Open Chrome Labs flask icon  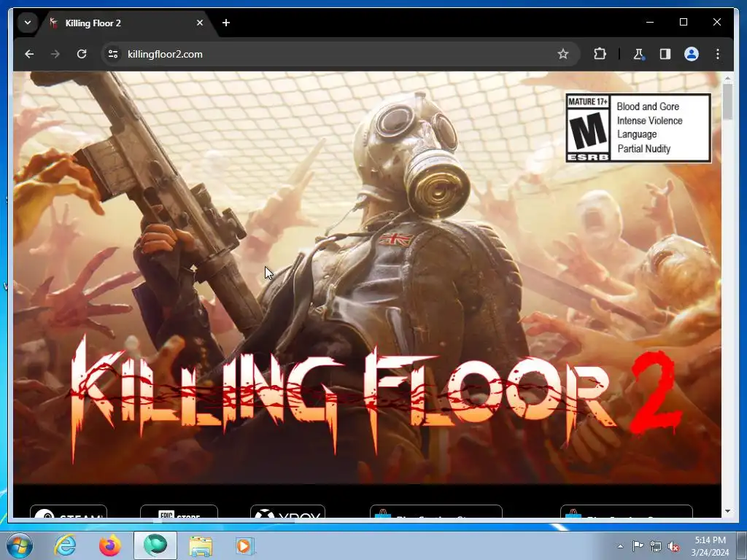638,54
